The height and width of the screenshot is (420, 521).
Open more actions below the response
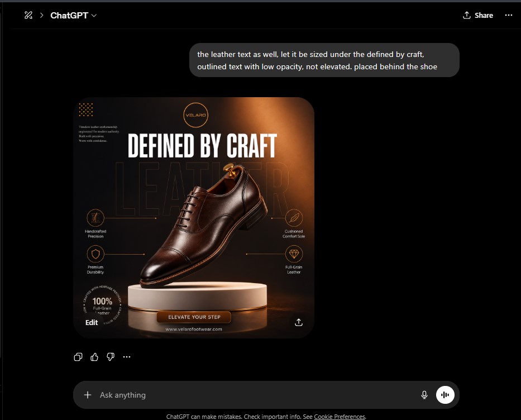127,357
